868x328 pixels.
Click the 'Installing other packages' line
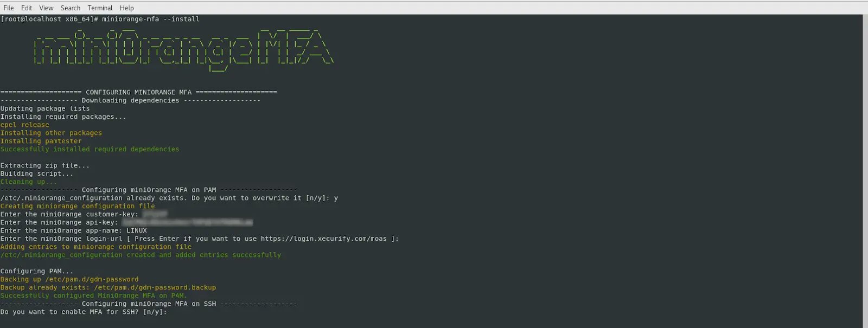point(51,133)
